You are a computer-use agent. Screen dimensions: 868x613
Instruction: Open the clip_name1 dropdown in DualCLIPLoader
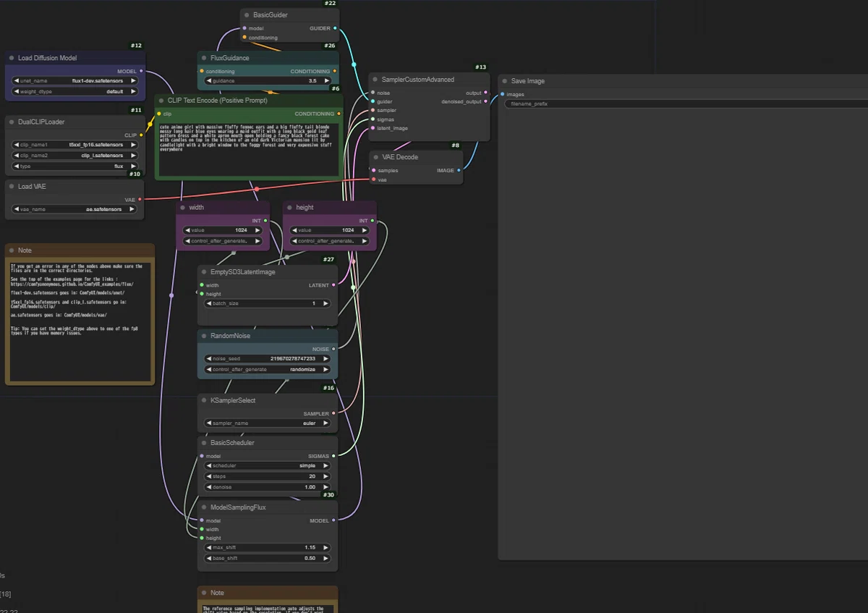click(x=75, y=145)
